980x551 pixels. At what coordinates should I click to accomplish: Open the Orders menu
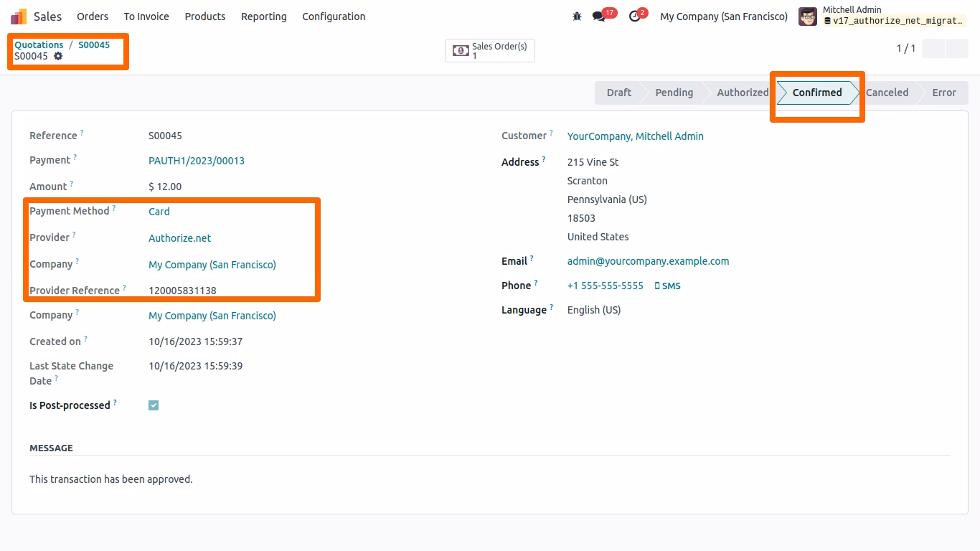(93, 17)
